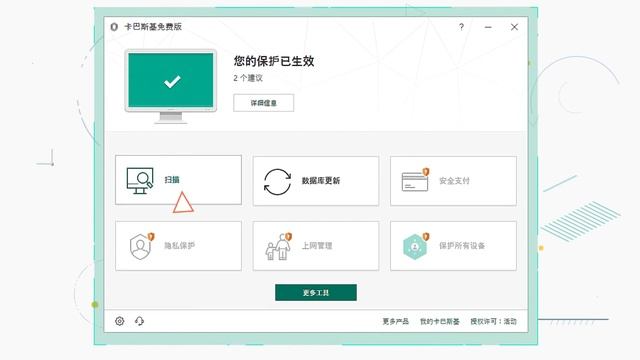
Task: Close the Kaspersky window
Action: tap(514, 27)
